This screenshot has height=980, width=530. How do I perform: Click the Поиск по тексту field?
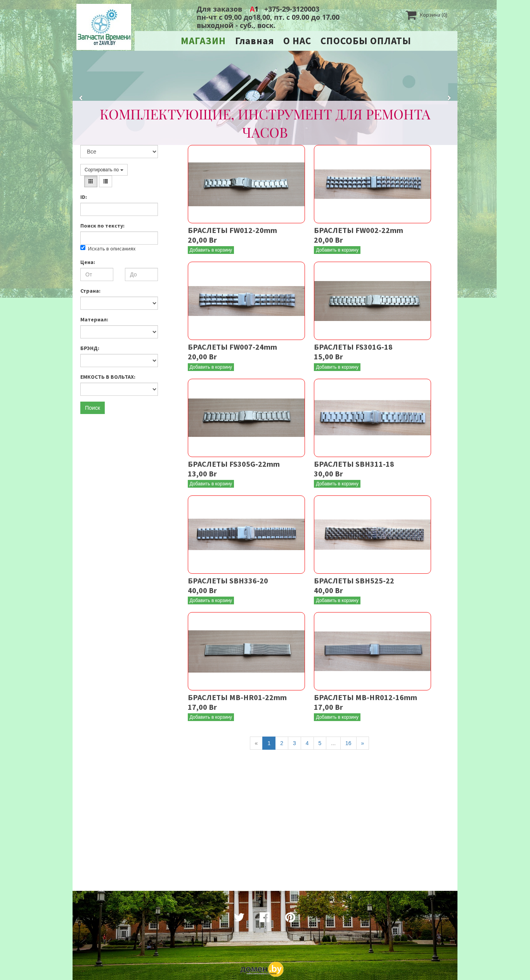(x=119, y=238)
